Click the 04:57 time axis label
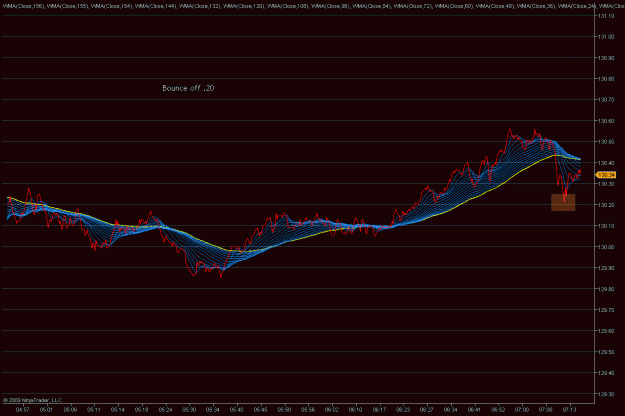The width and height of the screenshot is (625, 416). click(x=22, y=410)
